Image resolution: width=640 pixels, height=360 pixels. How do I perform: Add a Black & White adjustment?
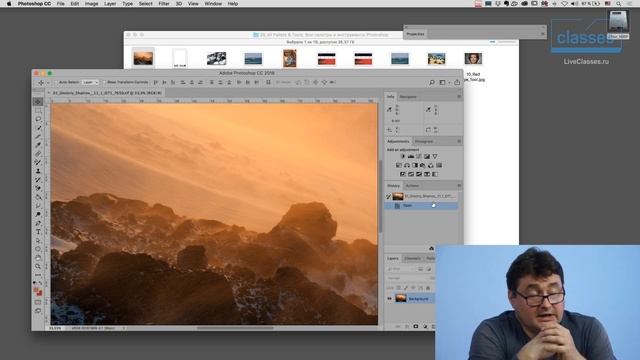pos(415,165)
